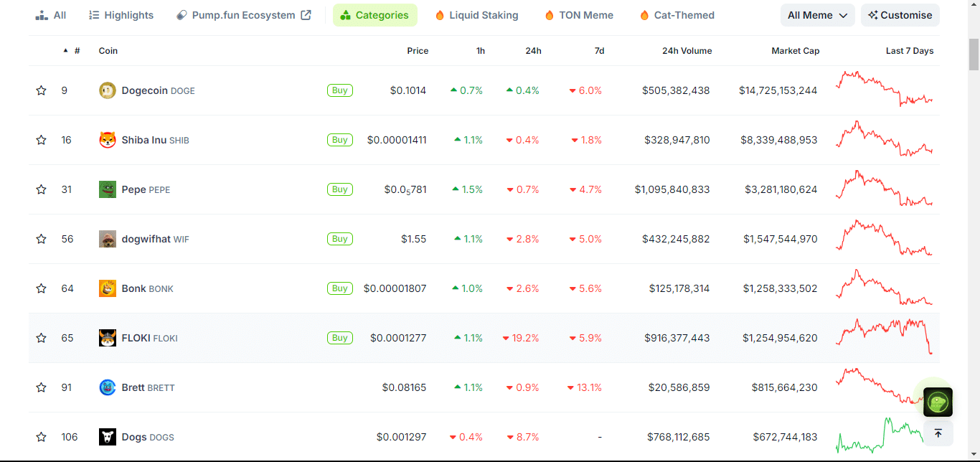Toggle the favorite star for dogwifhat
This screenshot has width=980, height=462.
pyautogui.click(x=41, y=239)
